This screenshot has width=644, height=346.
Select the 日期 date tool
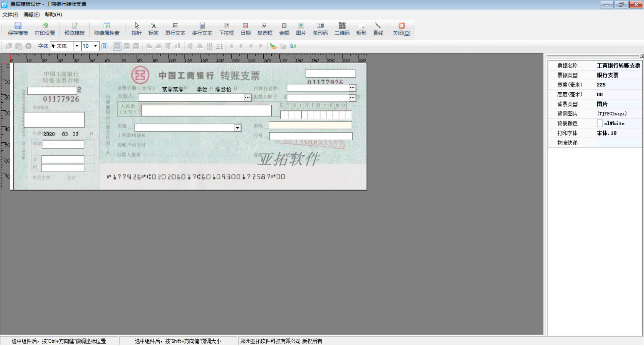tap(246, 29)
